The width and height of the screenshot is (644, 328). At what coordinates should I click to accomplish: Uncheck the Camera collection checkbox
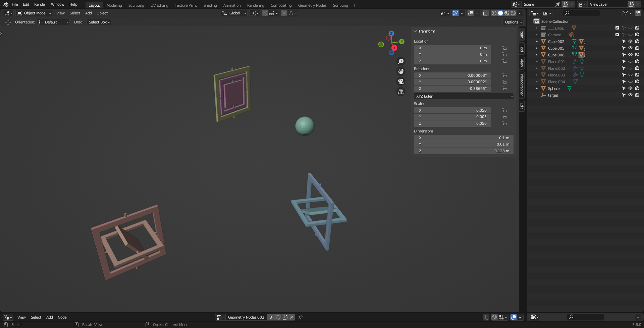pyautogui.click(x=617, y=35)
